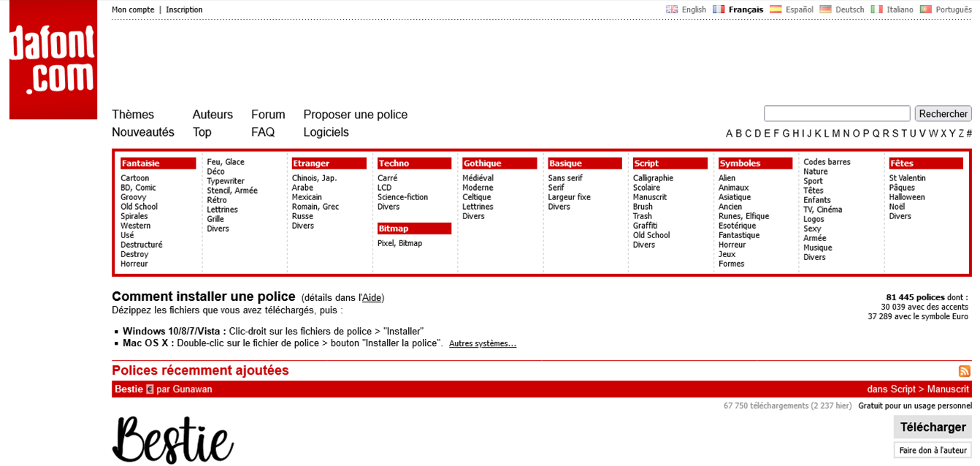Click the dafont.com logo
Image resolution: width=980 pixels, height=466 pixels.
click(x=53, y=60)
